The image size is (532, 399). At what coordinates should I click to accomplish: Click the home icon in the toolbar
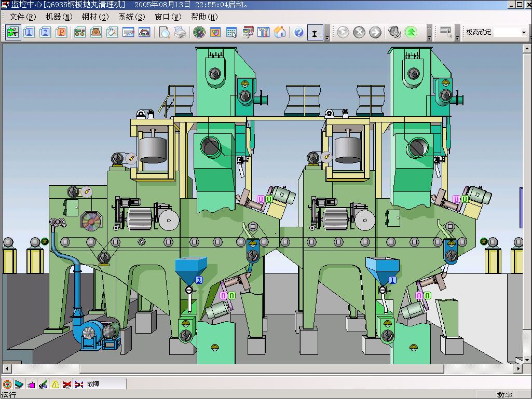(280, 33)
